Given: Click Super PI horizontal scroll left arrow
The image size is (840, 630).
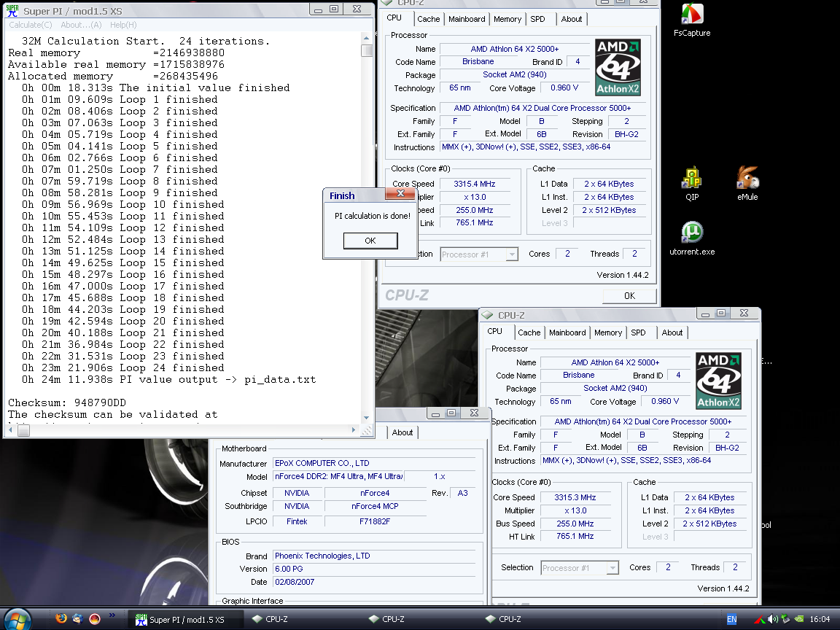Looking at the screenshot, I should click(x=11, y=429).
